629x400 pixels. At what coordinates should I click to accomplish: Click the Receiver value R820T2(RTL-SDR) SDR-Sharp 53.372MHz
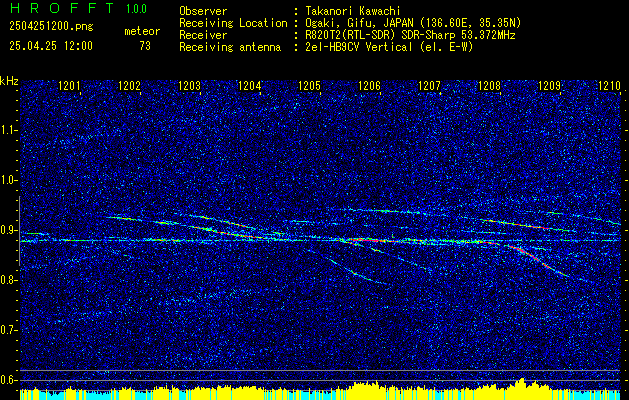coord(410,35)
